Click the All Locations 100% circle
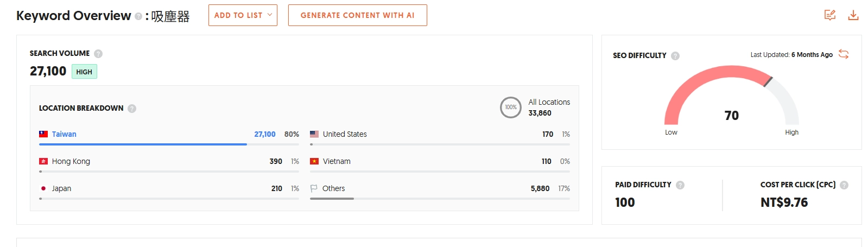The height and width of the screenshot is (247, 868). point(511,107)
